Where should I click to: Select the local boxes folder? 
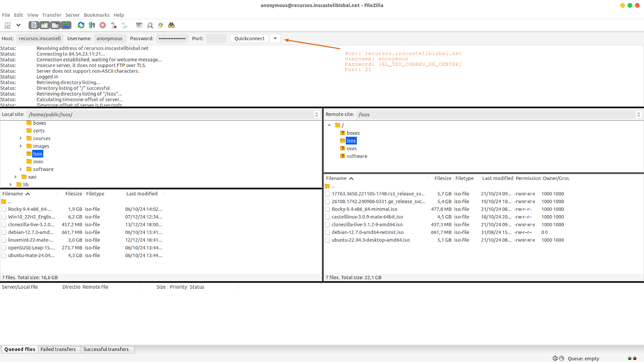click(x=40, y=123)
